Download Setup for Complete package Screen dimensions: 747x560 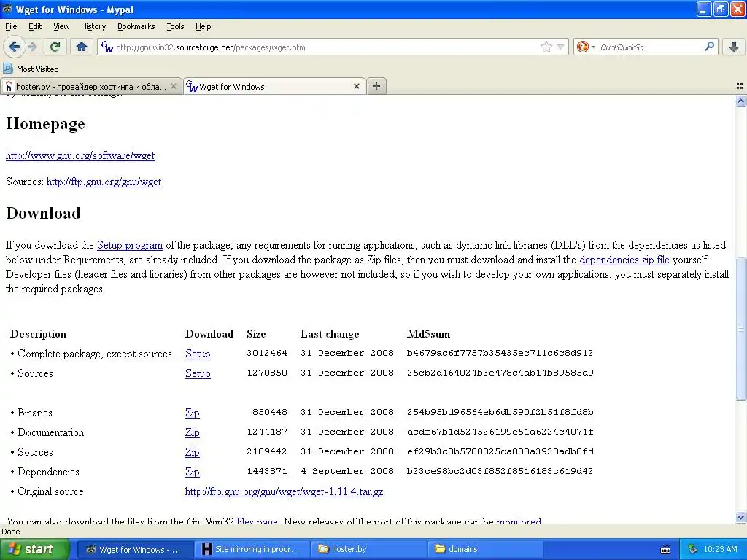198,354
